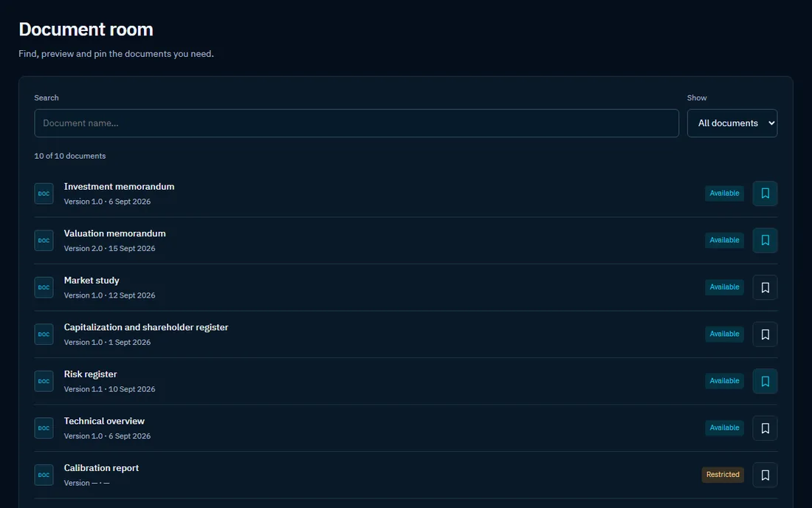Unpin the Valuation memorandum bookmark
The width and height of the screenshot is (812, 508).
tap(765, 240)
